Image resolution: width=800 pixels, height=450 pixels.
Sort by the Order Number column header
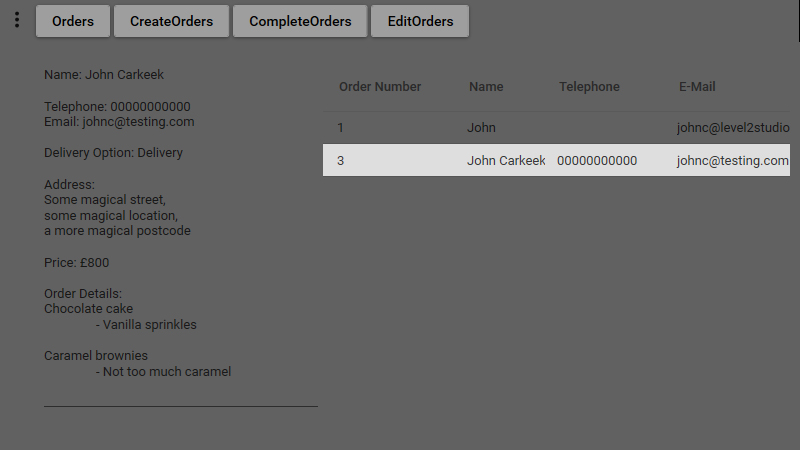coord(380,87)
